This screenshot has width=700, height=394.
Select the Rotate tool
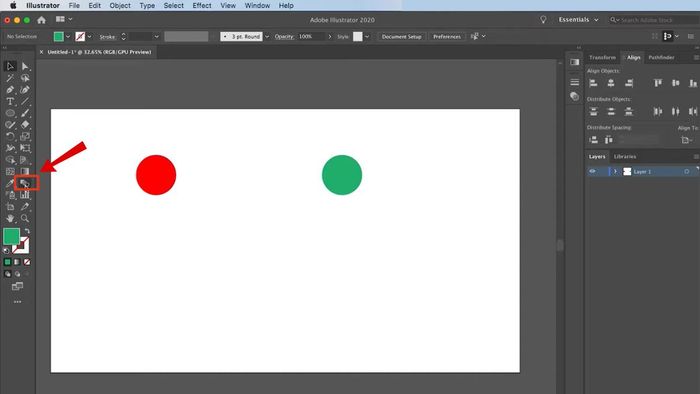pyautogui.click(x=10, y=137)
